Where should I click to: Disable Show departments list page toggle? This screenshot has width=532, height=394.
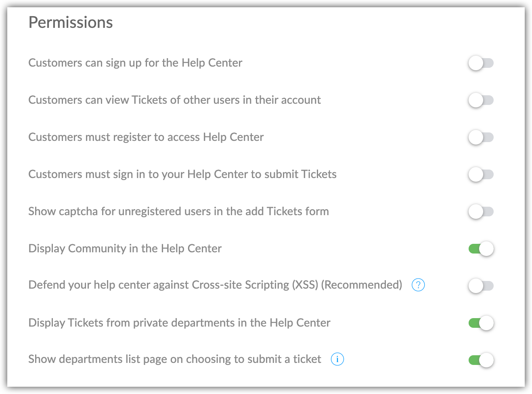(481, 360)
